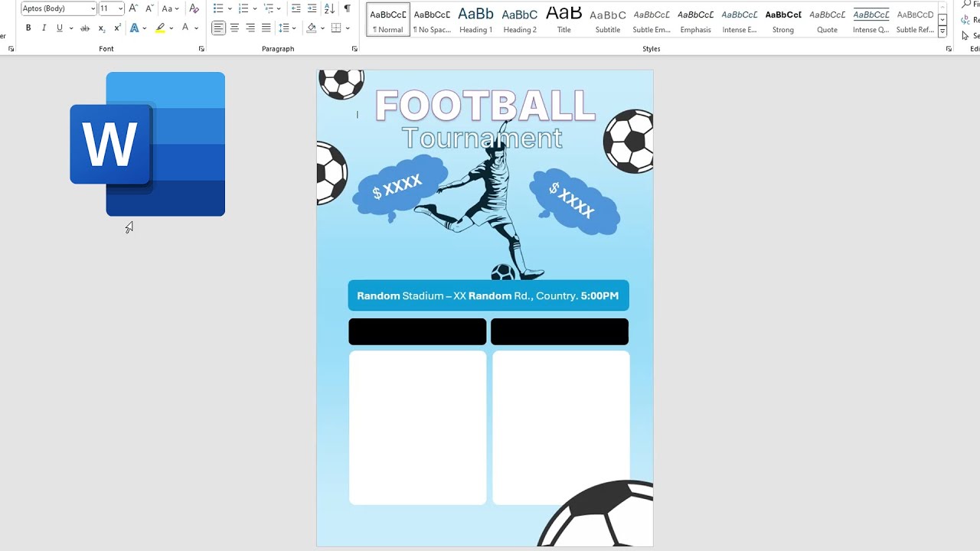Viewport: 980px width, 551px height.
Task: Toggle Superscript formatting
Action: click(x=117, y=28)
